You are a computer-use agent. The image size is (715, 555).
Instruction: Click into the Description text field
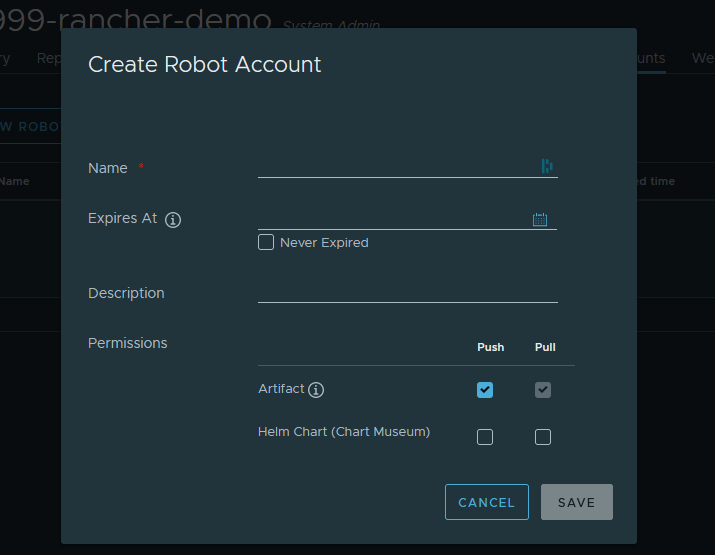click(407, 291)
